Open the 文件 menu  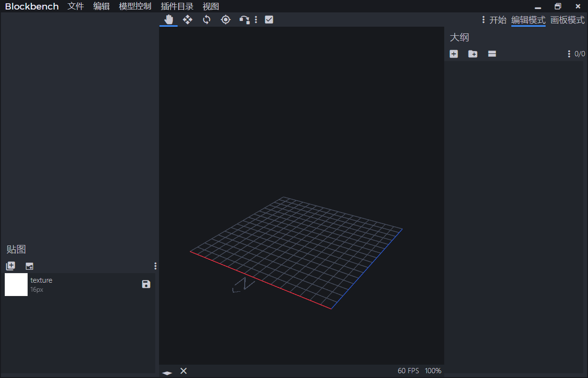tap(76, 7)
